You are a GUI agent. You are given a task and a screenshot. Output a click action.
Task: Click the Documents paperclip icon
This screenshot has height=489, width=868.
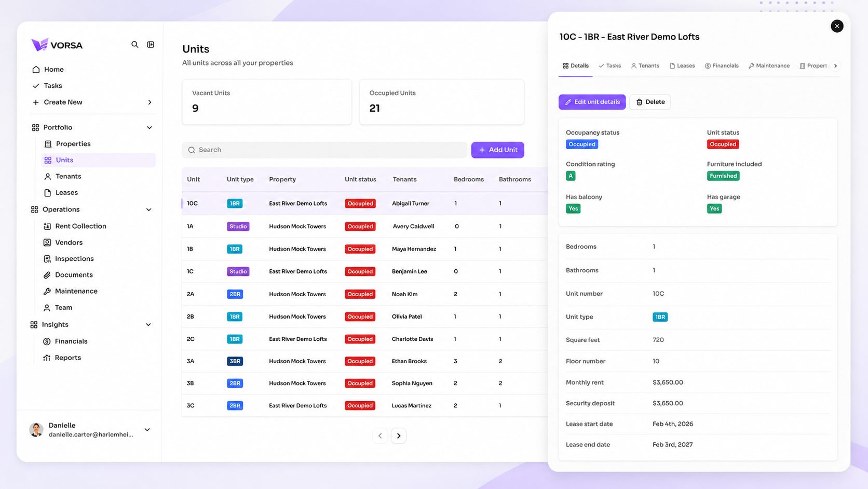(x=47, y=275)
